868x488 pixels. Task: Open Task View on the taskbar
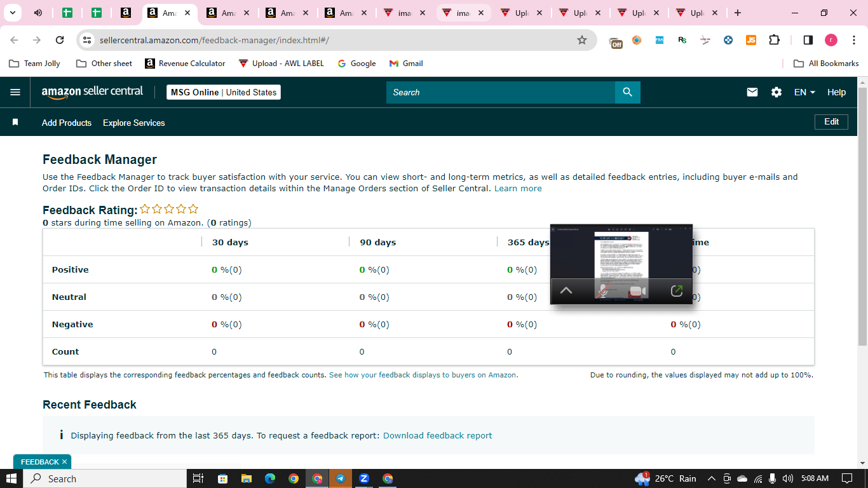point(198,478)
